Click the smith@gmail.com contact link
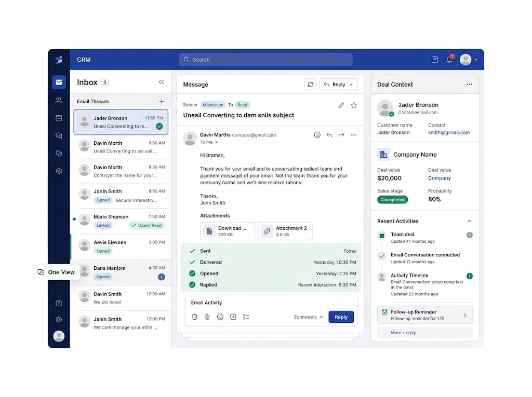The height and width of the screenshot is (397, 532). [x=449, y=132]
